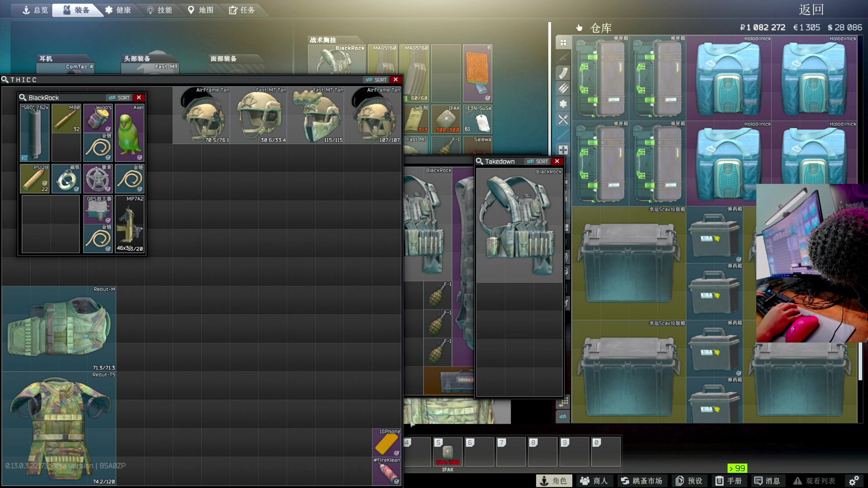
Task: Close the BlackRock container window
Action: tap(139, 98)
